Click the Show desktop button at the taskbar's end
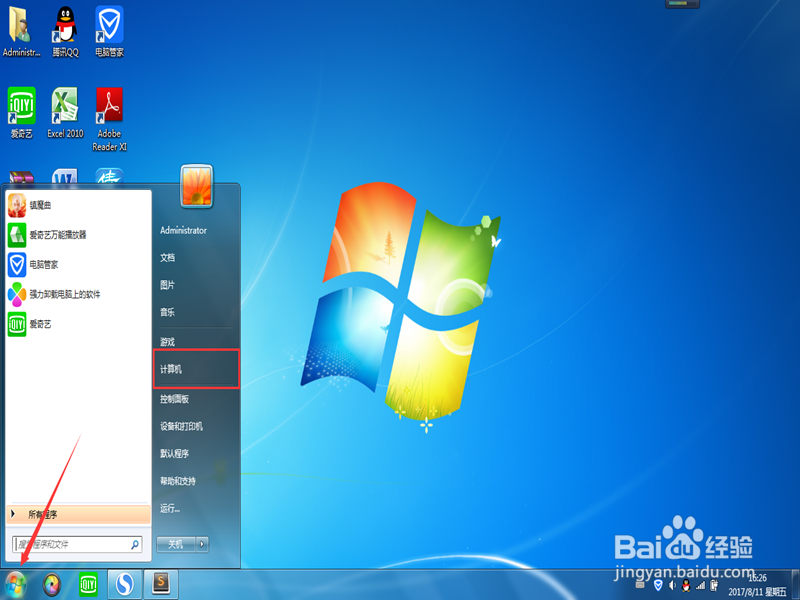The height and width of the screenshot is (600, 800). [796, 585]
